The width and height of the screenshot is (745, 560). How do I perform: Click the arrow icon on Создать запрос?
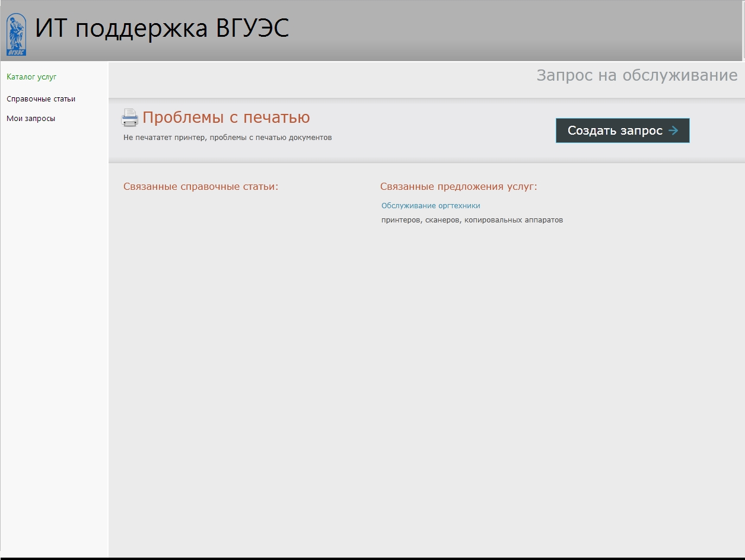pos(673,131)
